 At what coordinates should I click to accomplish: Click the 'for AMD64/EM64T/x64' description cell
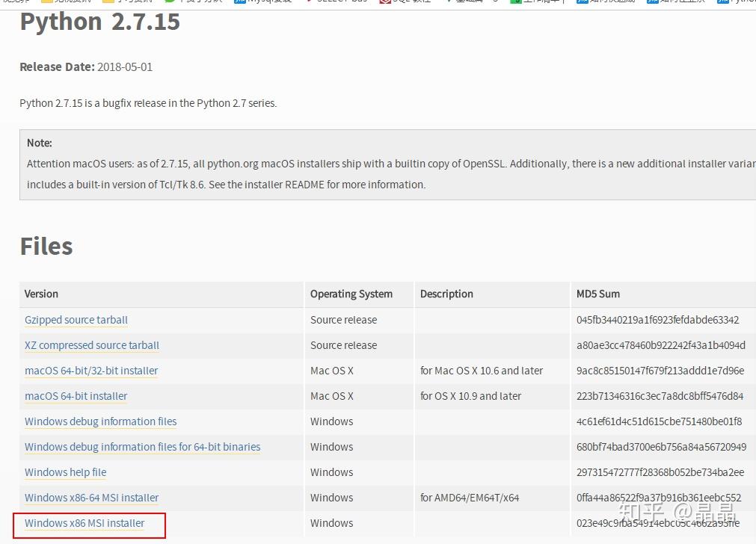click(x=470, y=498)
